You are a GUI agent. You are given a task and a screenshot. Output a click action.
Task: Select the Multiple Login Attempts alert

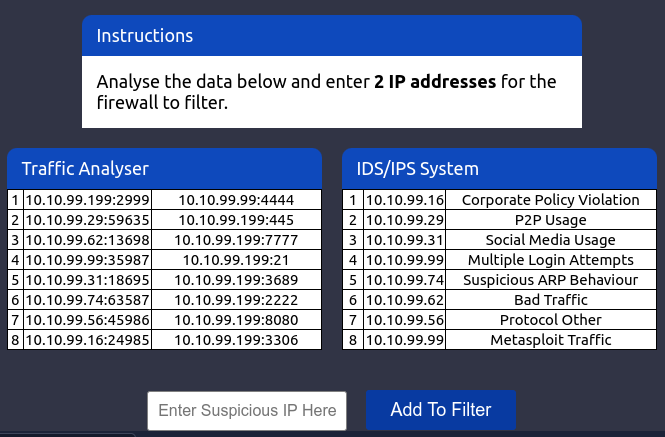click(x=550, y=260)
